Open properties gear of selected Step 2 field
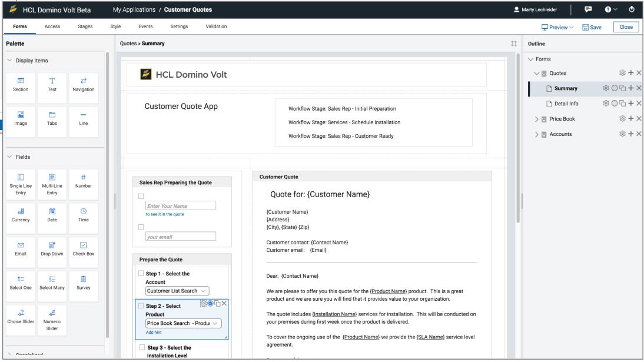The width and height of the screenshot is (644, 362). [x=203, y=303]
